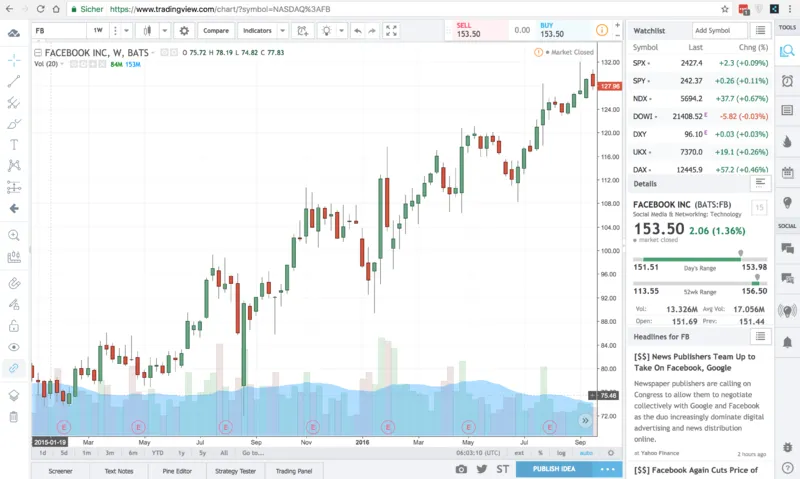
Task: Click the TradingView cloud logo
Action: click(14, 33)
